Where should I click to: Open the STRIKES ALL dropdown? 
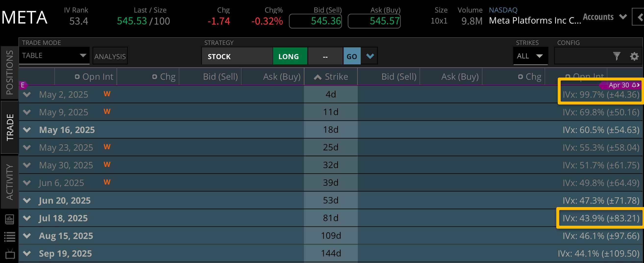530,56
